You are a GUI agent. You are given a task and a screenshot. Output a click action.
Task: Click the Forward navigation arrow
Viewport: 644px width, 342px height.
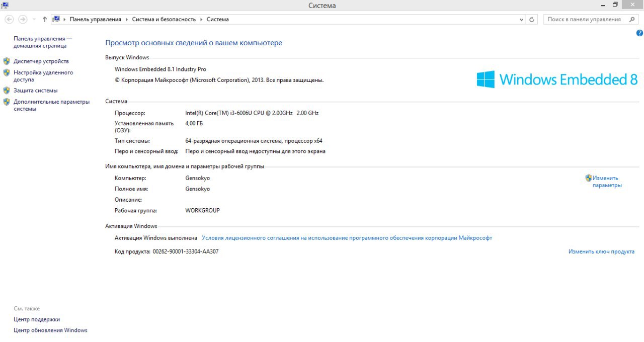coord(23,19)
